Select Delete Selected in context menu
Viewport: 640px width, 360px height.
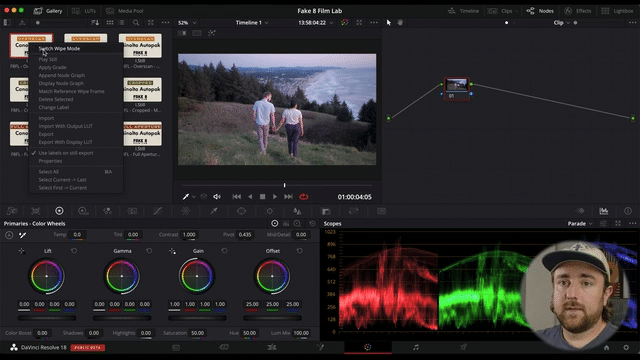(x=56, y=99)
